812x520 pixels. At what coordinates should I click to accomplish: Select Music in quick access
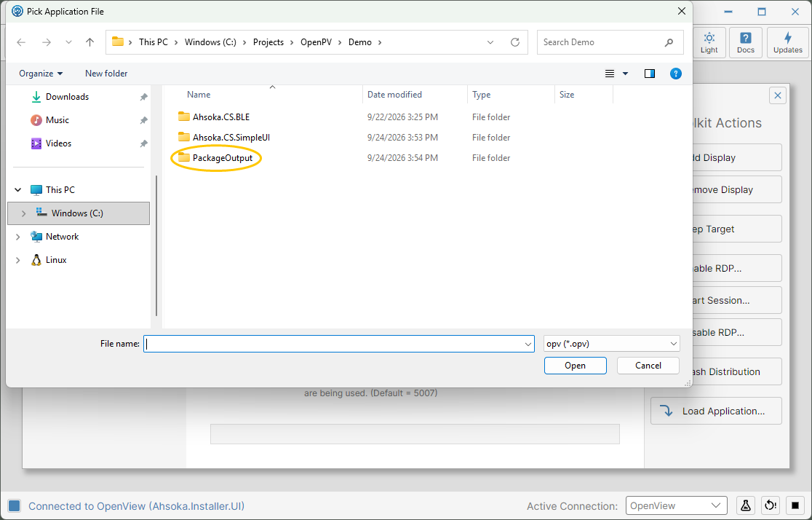click(57, 120)
